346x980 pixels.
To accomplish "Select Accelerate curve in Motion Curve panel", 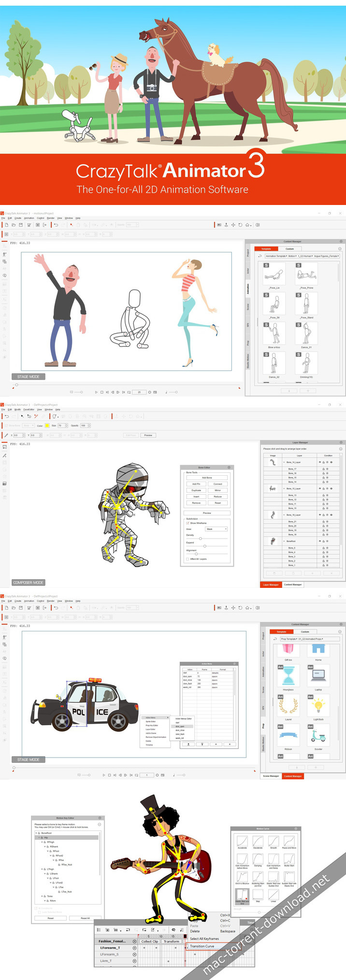I will click(242, 842).
